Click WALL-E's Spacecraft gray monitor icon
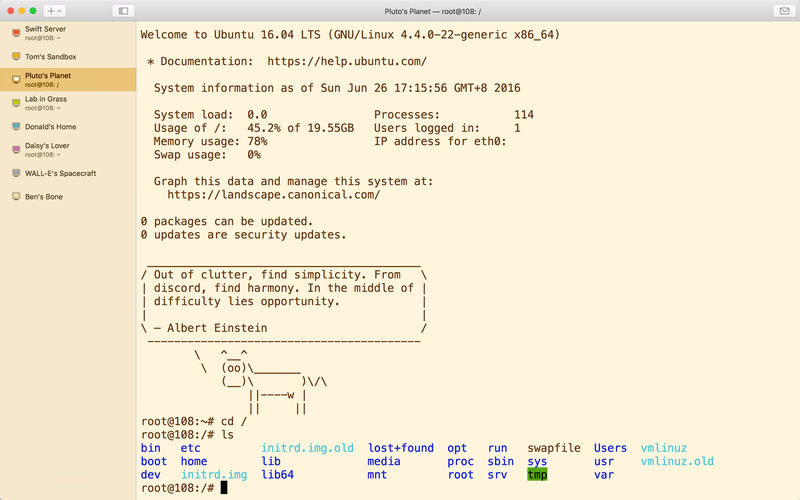Screen dimensions: 800x500 pyautogui.click(x=16, y=173)
